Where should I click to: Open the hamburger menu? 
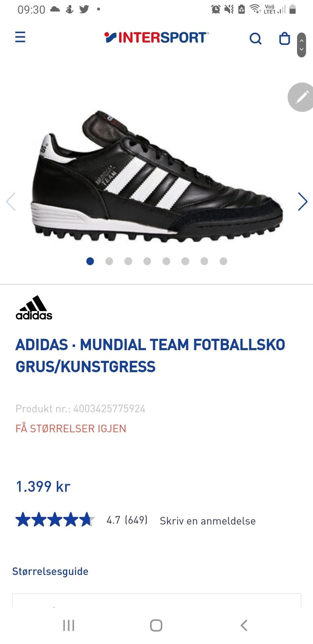point(20,37)
